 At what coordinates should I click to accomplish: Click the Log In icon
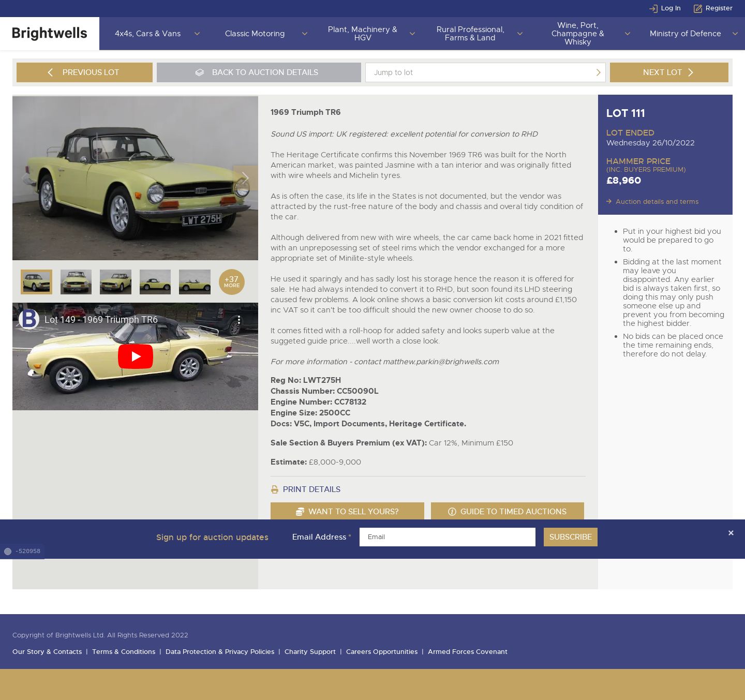coord(653,8)
